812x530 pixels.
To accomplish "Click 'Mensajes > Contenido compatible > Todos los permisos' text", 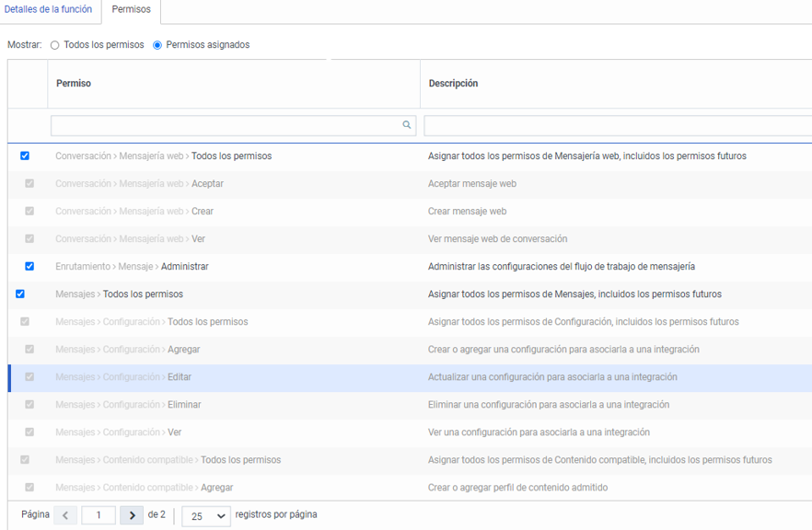I will click(x=168, y=460).
